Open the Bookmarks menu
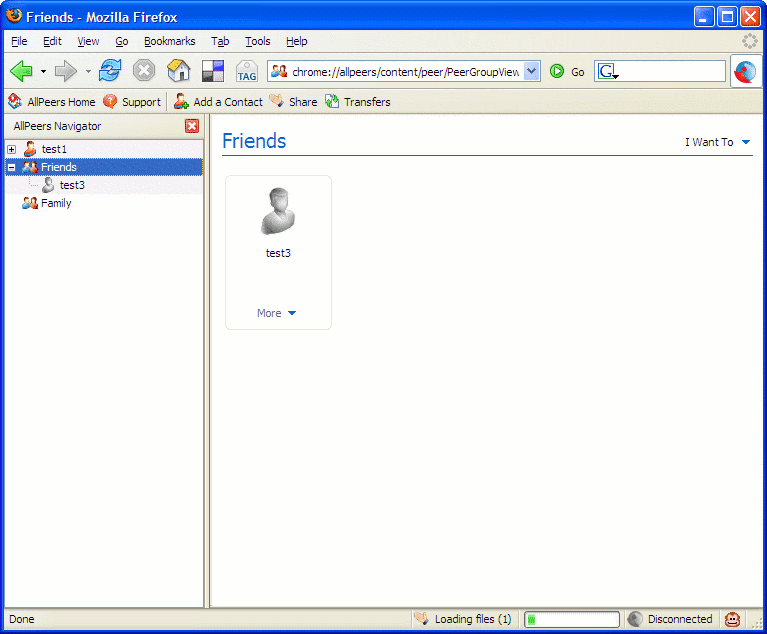This screenshot has height=634, width=767. (170, 41)
